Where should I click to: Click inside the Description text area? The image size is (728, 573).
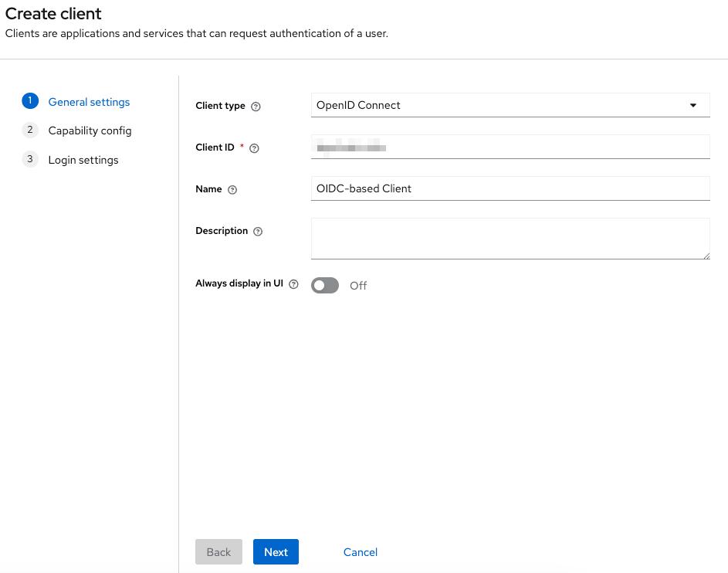point(510,238)
